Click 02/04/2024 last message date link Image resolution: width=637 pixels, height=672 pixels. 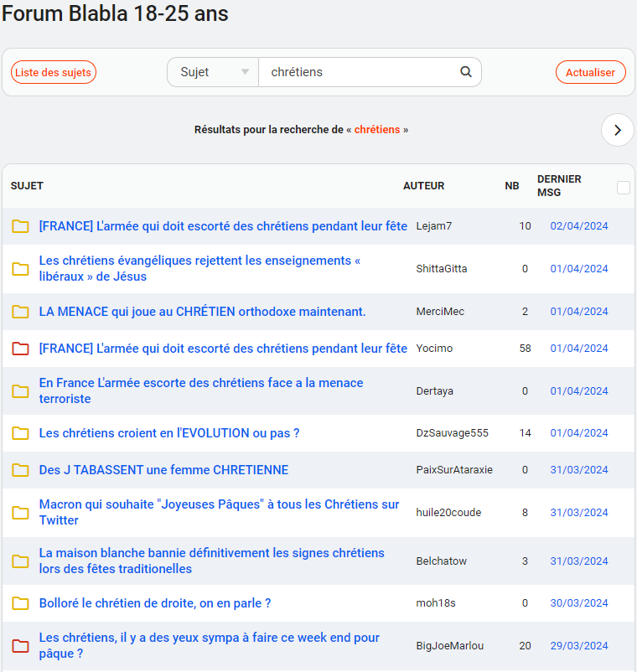pyautogui.click(x=579, y=226)
